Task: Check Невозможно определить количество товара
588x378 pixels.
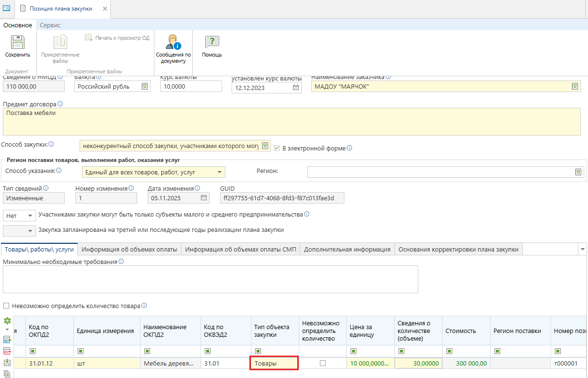Action: [6, 306]
